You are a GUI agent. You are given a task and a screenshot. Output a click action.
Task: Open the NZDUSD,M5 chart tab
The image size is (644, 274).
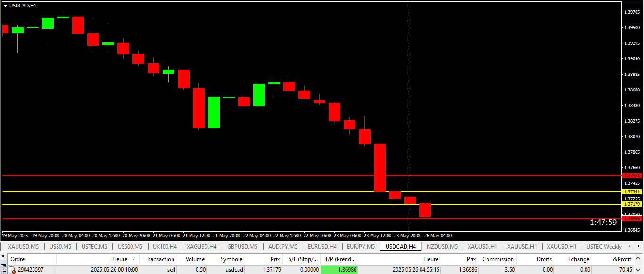coord(442,246)
